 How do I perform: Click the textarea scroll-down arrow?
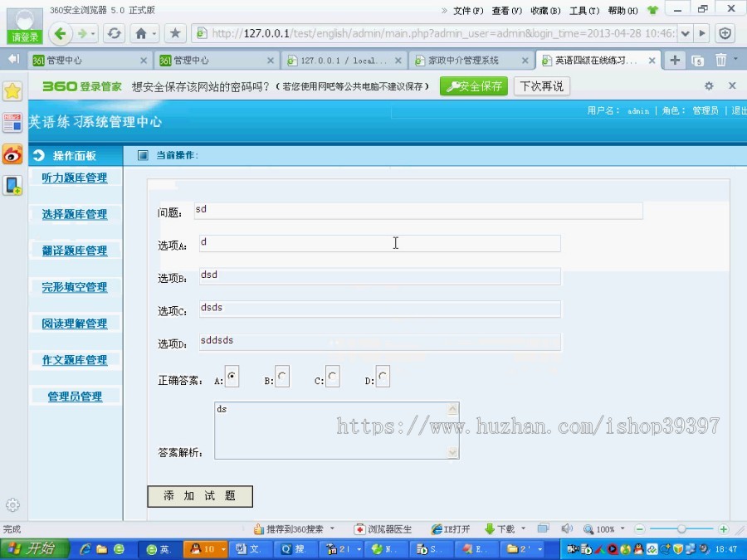coord(452,452)
